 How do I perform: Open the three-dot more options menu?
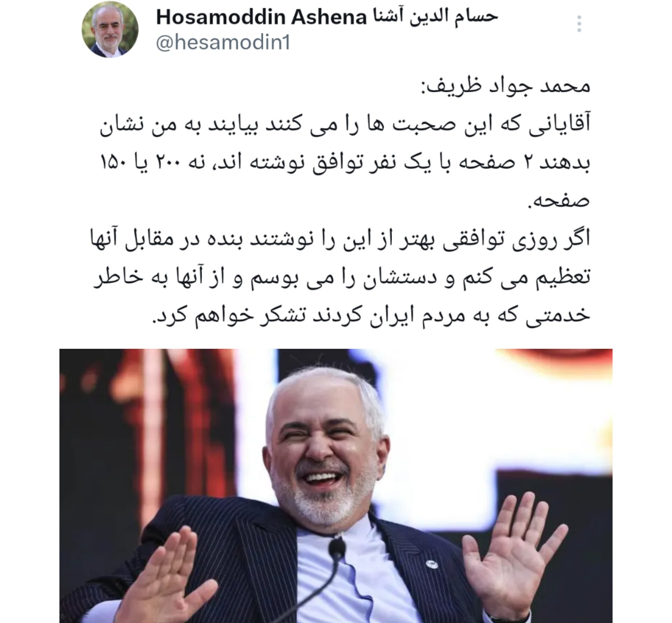579,24
